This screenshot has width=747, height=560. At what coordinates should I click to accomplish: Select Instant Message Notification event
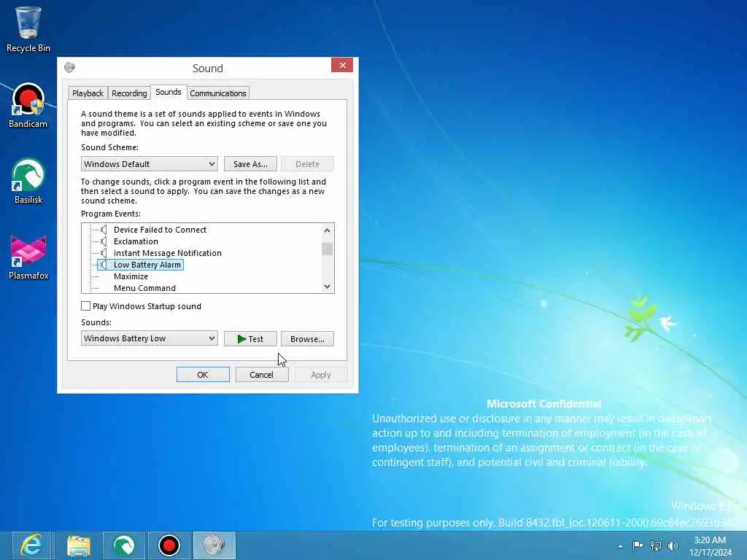pos(168,253)
